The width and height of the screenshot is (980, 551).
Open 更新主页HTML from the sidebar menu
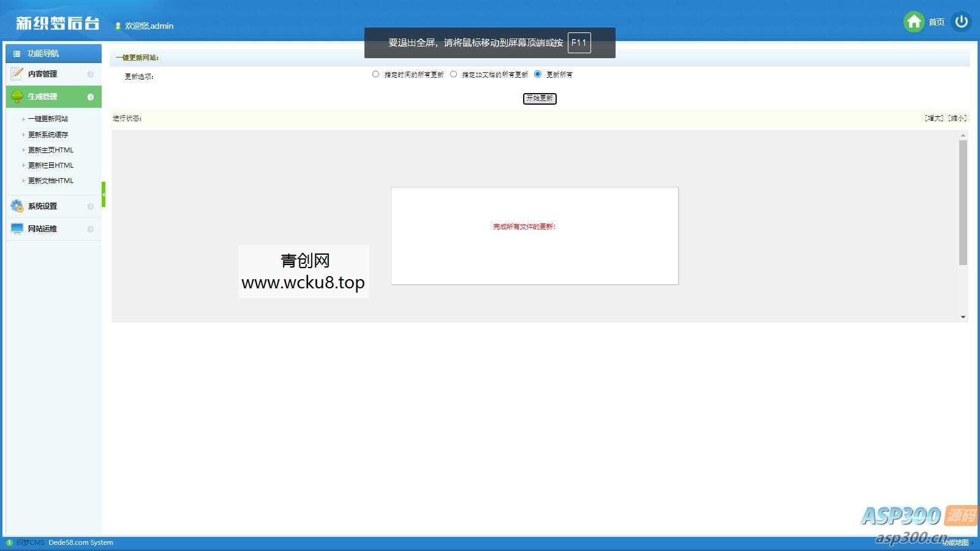tap(51, 149)
